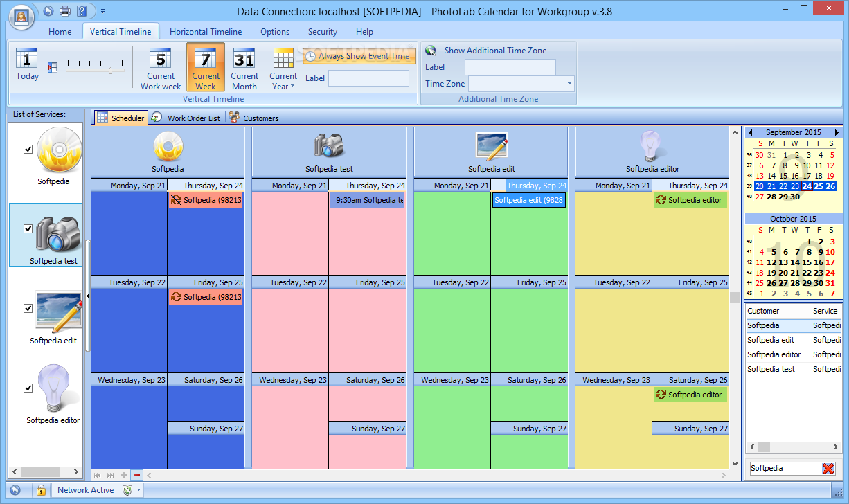Click the print icon in quick access toolbar
The image size is (849, 504).
(65, 11)
